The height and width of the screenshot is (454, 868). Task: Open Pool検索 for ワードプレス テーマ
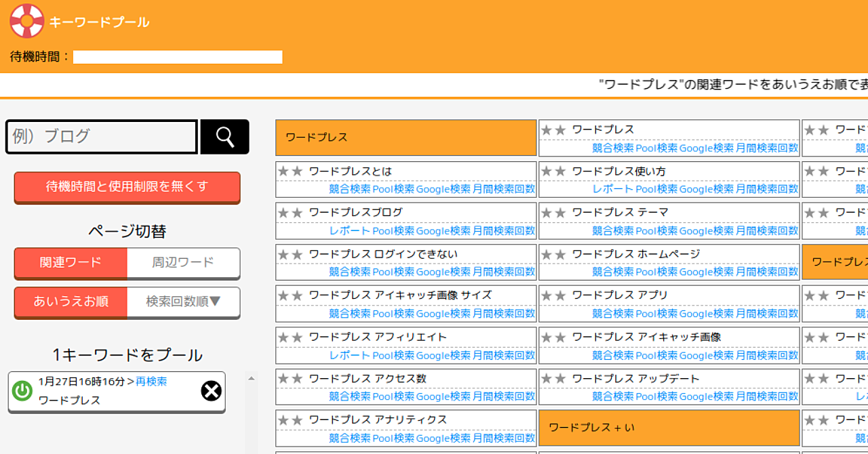pos(656,231)
